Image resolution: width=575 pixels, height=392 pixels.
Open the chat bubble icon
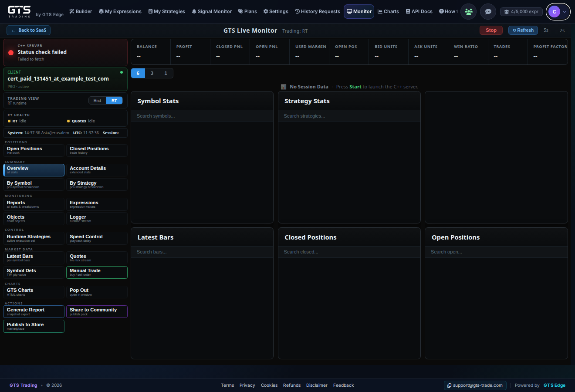(x=488, y=12)
